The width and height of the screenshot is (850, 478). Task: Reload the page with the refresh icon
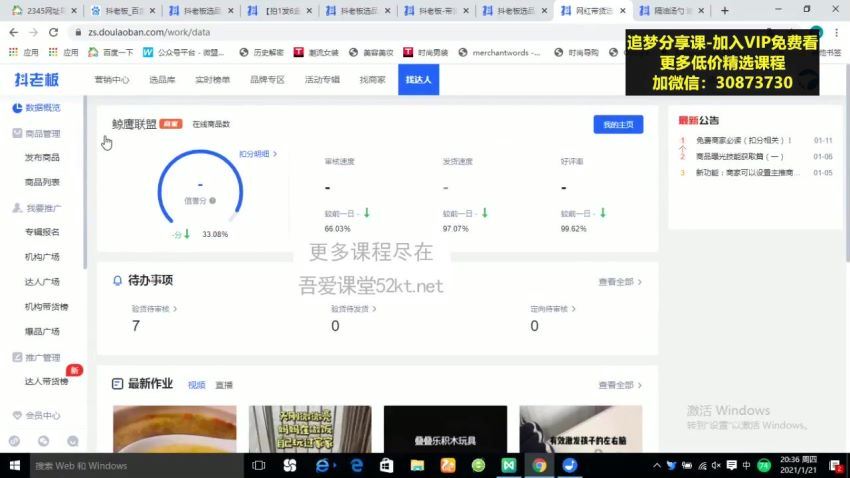pyautogui.click(x=53, y=33)
